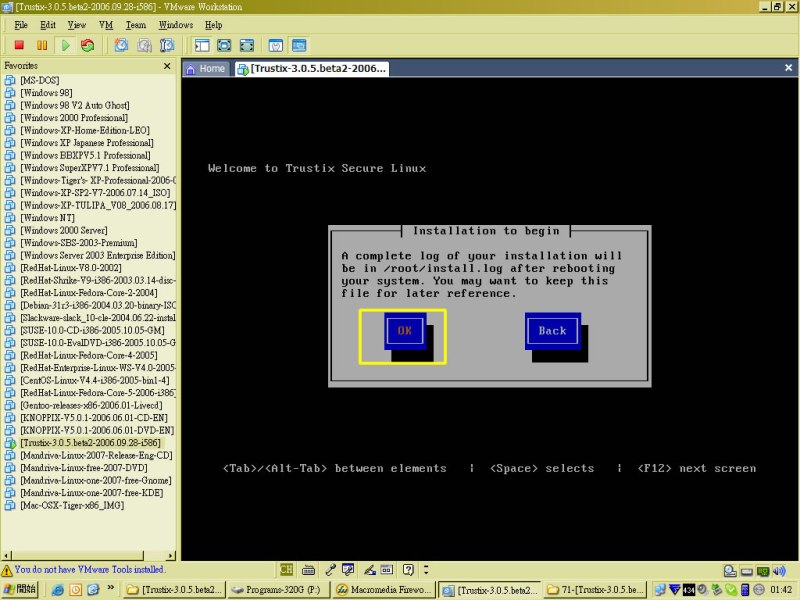Select [Trustix-3.0.5.beta2-2006.09.28-i586] favorite
Image resolution: width=800 pixels, height=600 pixels.
coord(90,443)
